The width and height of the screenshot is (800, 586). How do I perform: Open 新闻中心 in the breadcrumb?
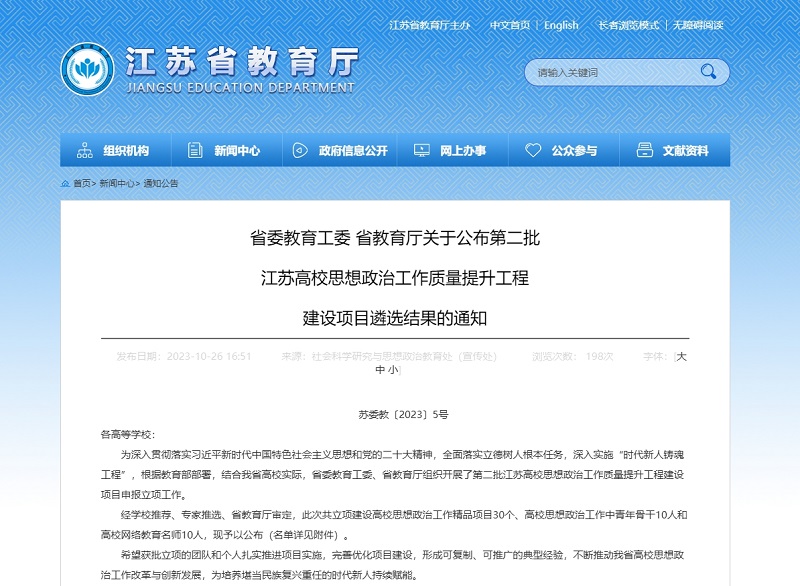point(117,184)
